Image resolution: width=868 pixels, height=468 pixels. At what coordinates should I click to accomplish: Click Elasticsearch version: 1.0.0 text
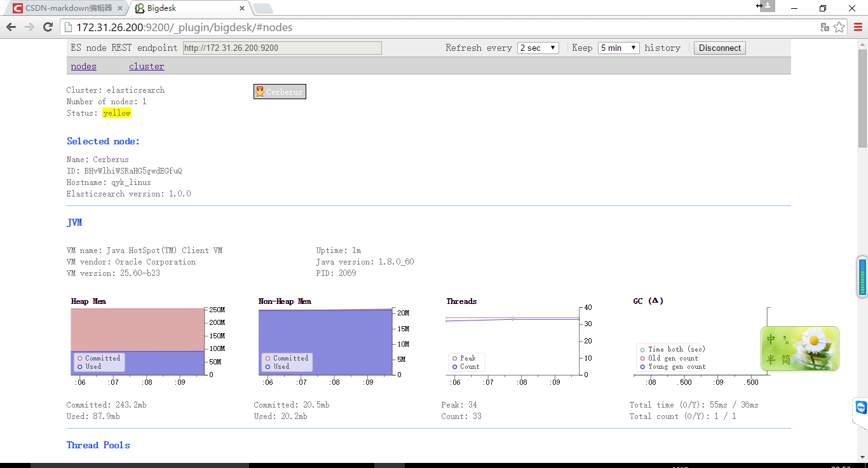click(x=128, y=194)
